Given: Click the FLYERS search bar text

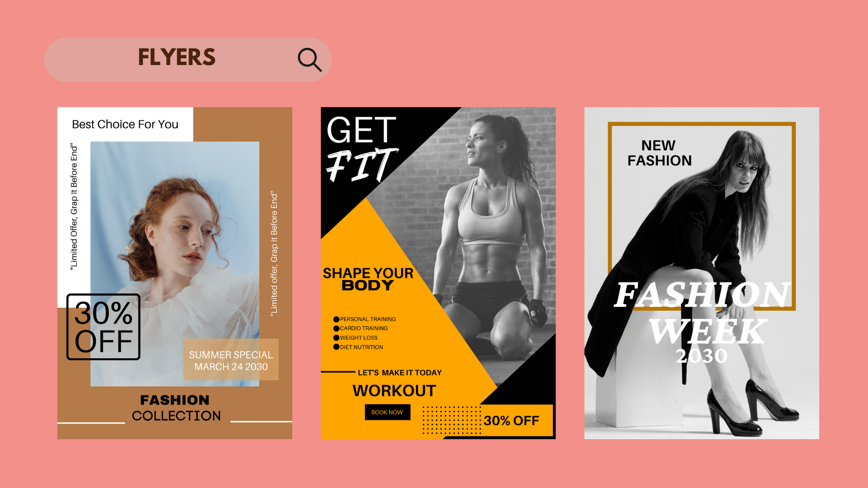Looking at the screenshot, I should [x=177, y=57].
